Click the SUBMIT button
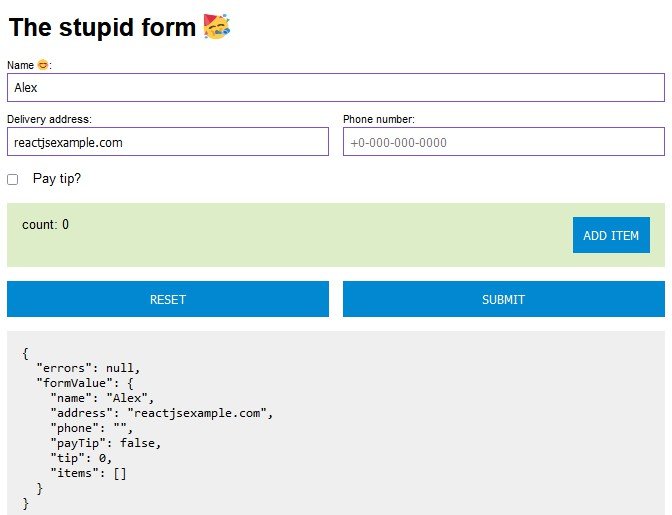Screen dimensions: 672x515 [x=504, y=299]
